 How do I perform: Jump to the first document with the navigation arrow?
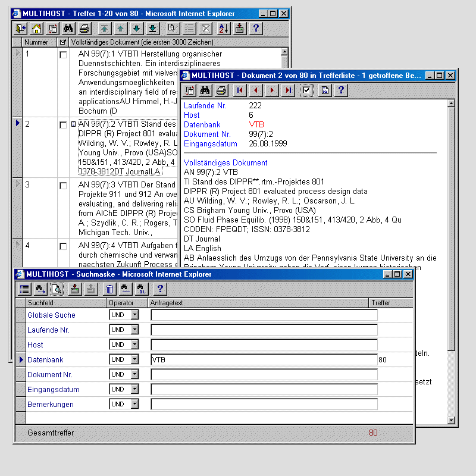tap(240, 90)
